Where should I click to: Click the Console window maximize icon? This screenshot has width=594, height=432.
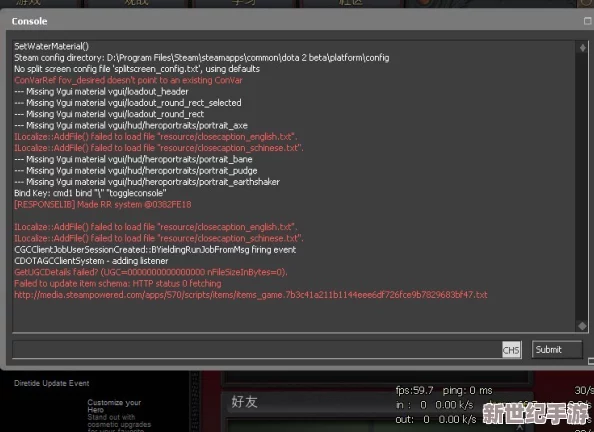(x=588, y=21)
